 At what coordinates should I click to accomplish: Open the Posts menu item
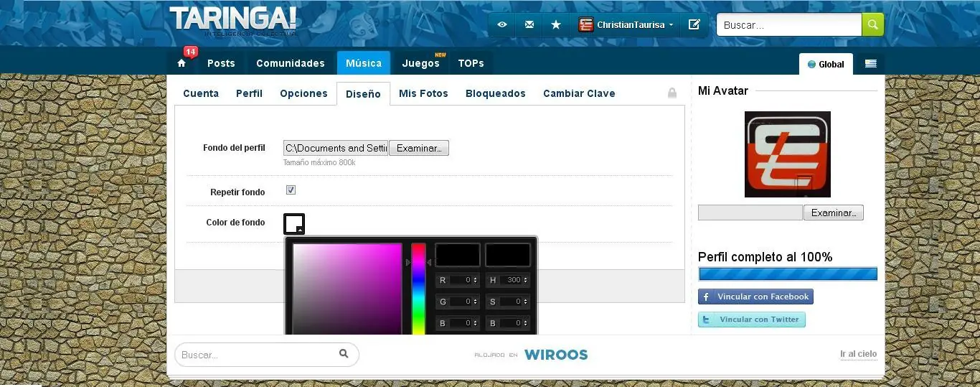pyautogui.click(x=221, y=63)
